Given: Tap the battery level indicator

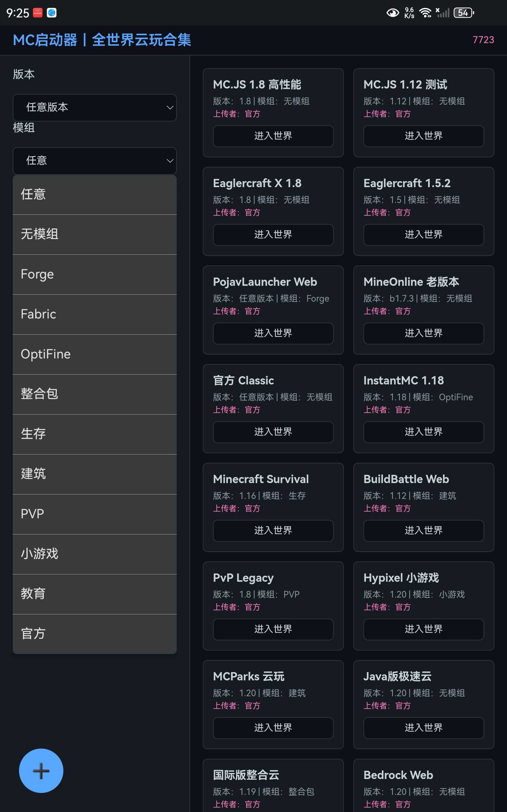Looking at the screenshot, I should (463, 13).
